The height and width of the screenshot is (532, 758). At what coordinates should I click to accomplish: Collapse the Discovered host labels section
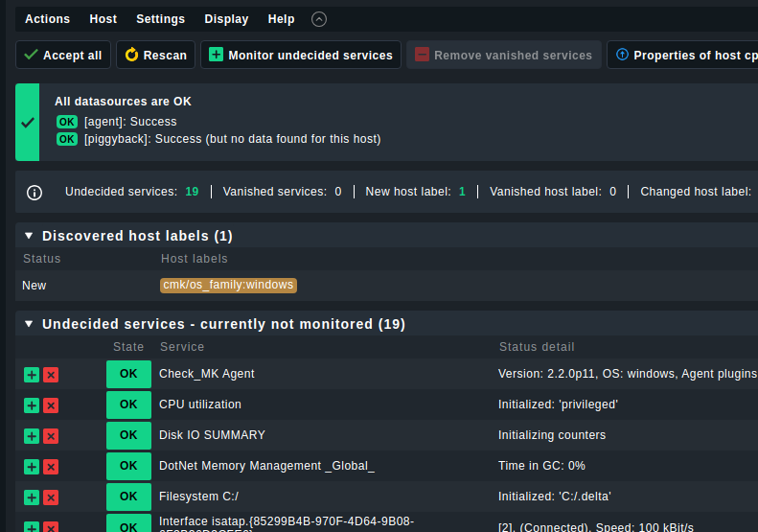(x=29, y=236)
